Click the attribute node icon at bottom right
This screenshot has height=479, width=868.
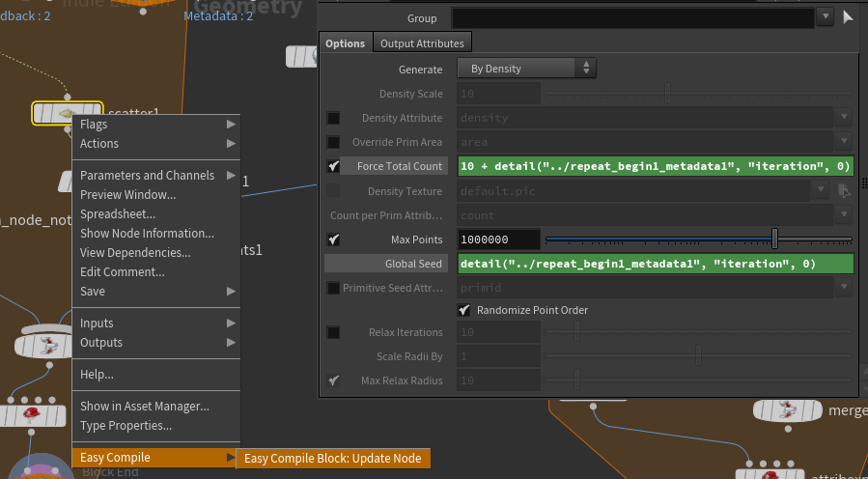770,472
